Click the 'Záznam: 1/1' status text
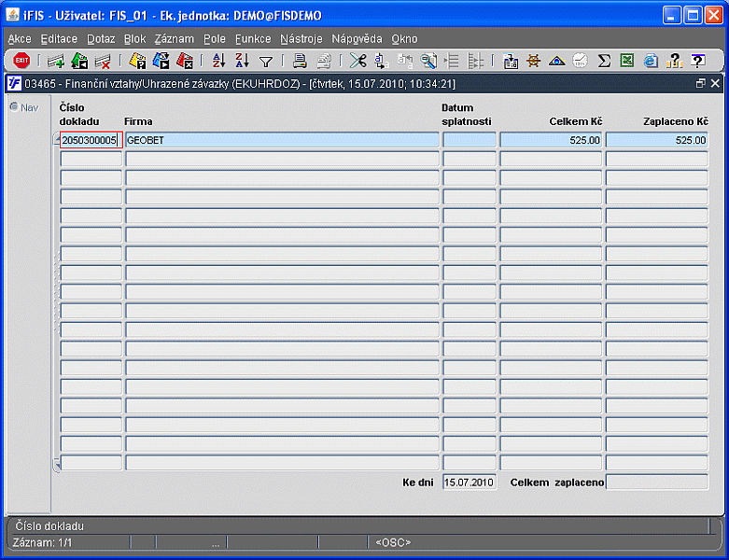This screenshot has width=729, height=560. tap(42, 542)
